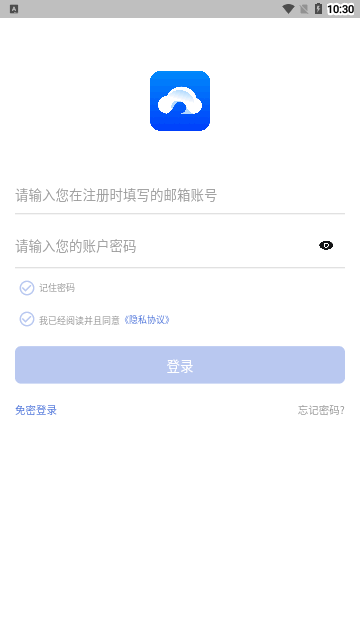Tap the white cloud shape inside logo
360x640 pixels.
click(180, 102)
